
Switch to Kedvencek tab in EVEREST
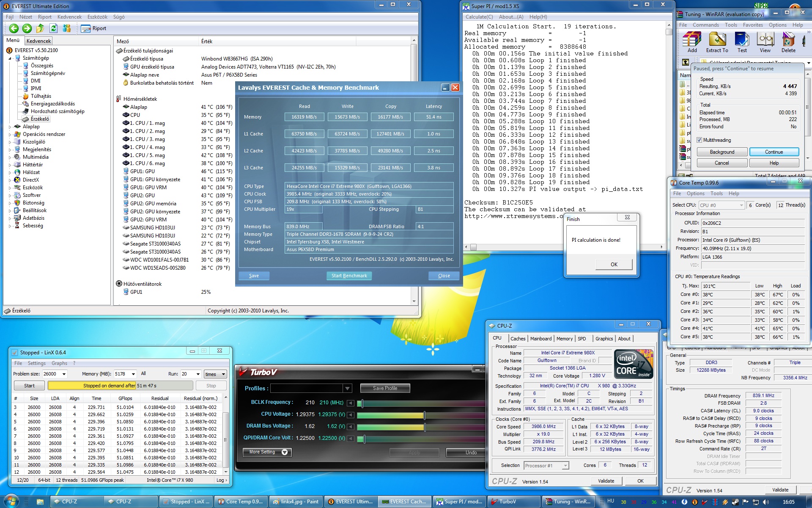tap(38, 41)
